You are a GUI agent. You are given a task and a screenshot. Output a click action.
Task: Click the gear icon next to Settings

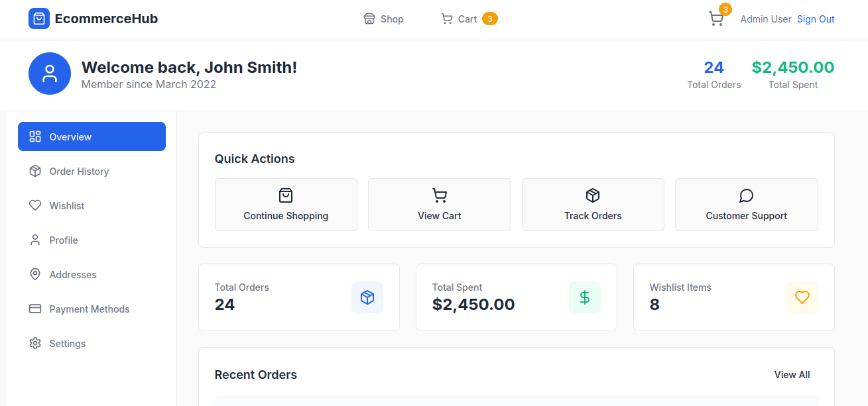[x=35, y=344]
